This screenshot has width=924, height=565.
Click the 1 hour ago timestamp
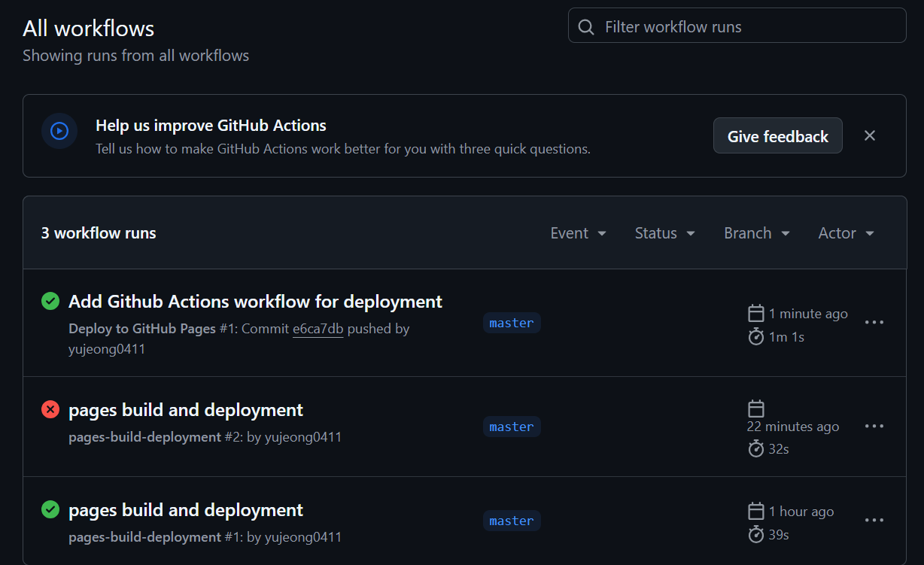click(801, 512)
